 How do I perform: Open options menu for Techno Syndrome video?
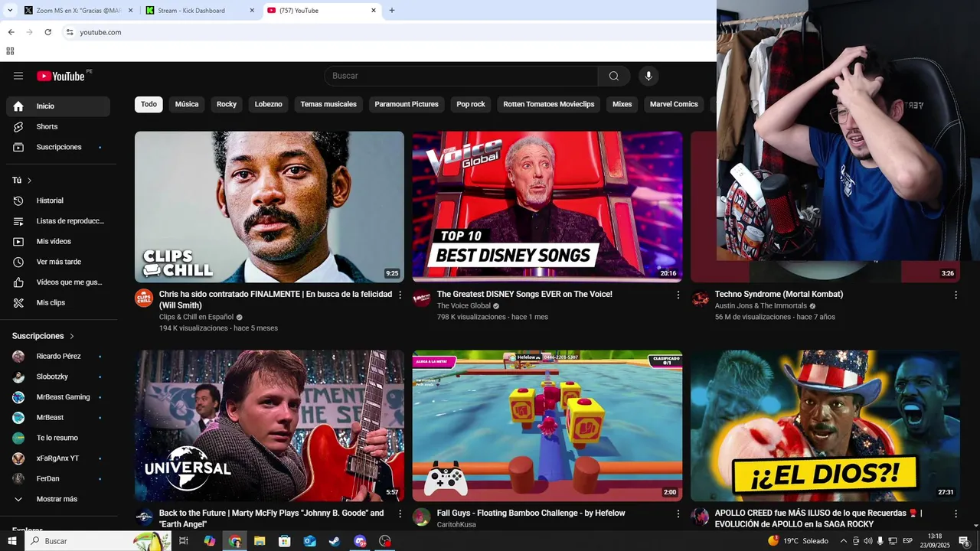coord(955,295)
